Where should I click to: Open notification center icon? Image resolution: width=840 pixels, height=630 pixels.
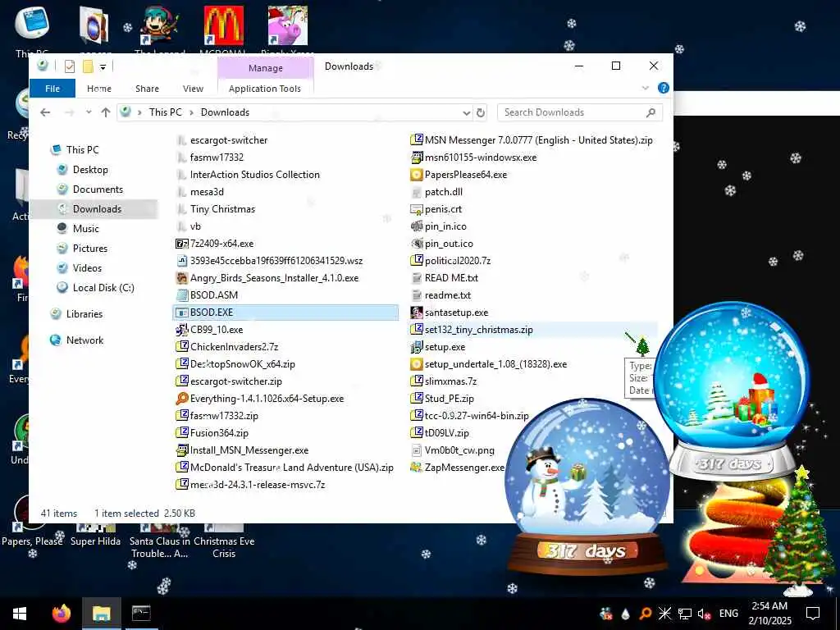(813, 614)
